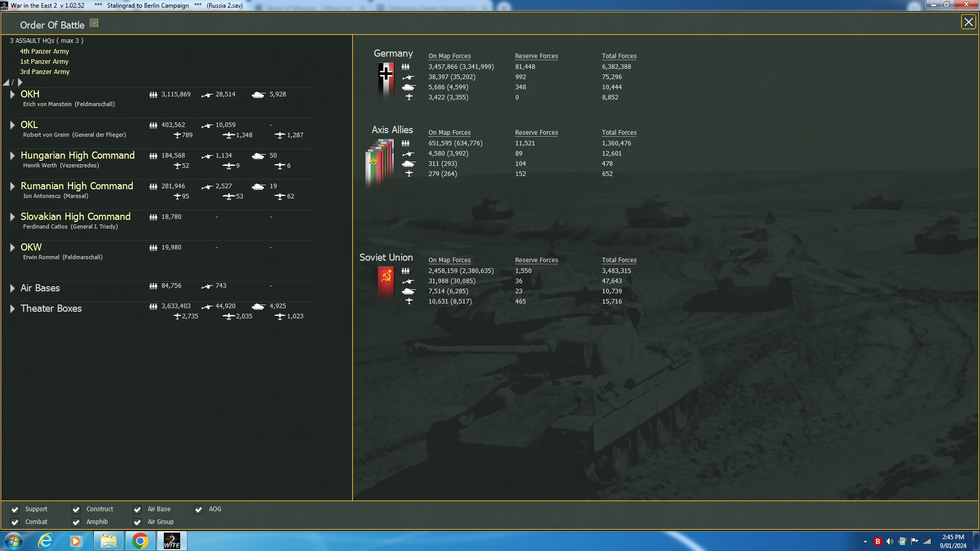Expand the OKH headquarters tree
This screenshot has height=551, width=980.
[12, 94]
